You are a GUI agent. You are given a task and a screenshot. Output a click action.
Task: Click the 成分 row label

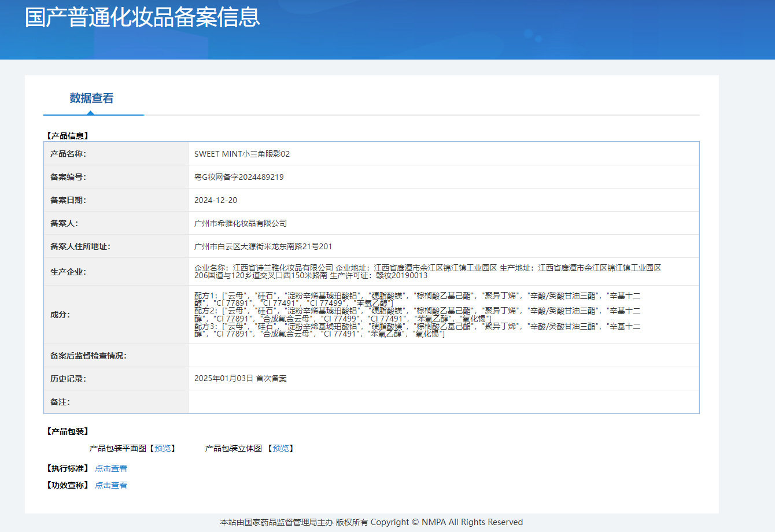60,315
